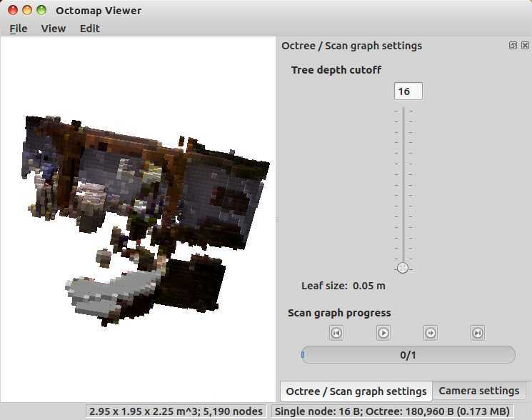Play the scan graph progress
This screenshot has height=420, width=532.
click(383, 333)
